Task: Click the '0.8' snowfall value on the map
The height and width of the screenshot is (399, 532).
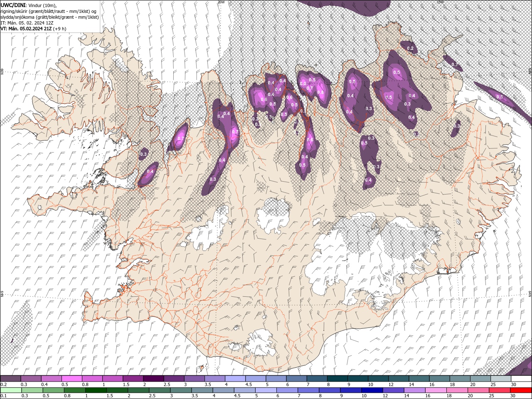Action: [x=320, y=93]
